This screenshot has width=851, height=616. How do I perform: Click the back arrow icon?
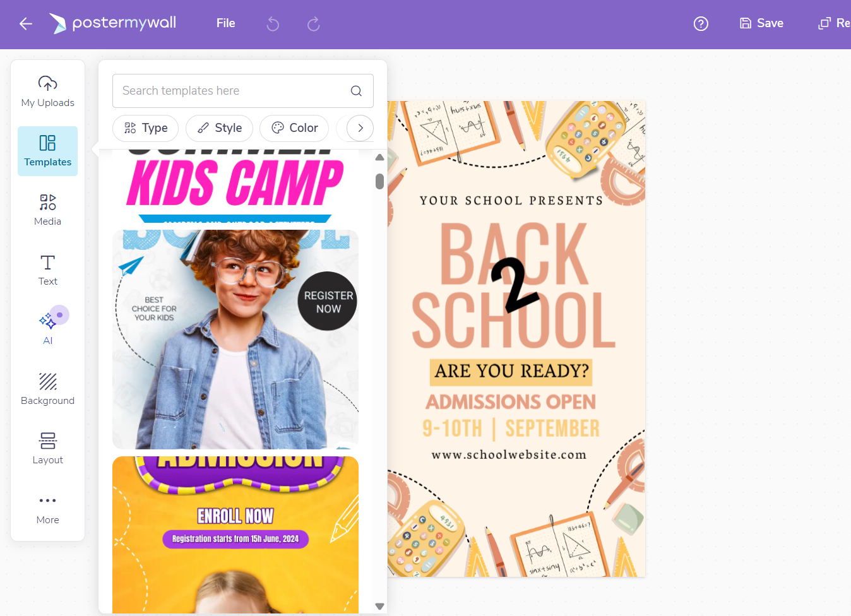click(x=26, y=24)
